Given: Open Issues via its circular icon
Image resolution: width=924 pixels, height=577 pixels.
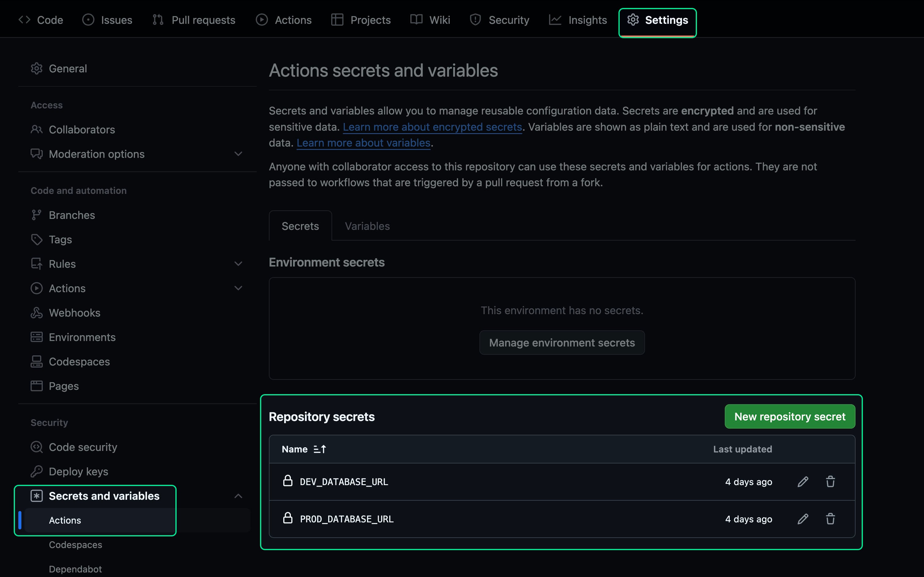Looking at the screenshot, I should pyautogui.click(x=88, y=20).
